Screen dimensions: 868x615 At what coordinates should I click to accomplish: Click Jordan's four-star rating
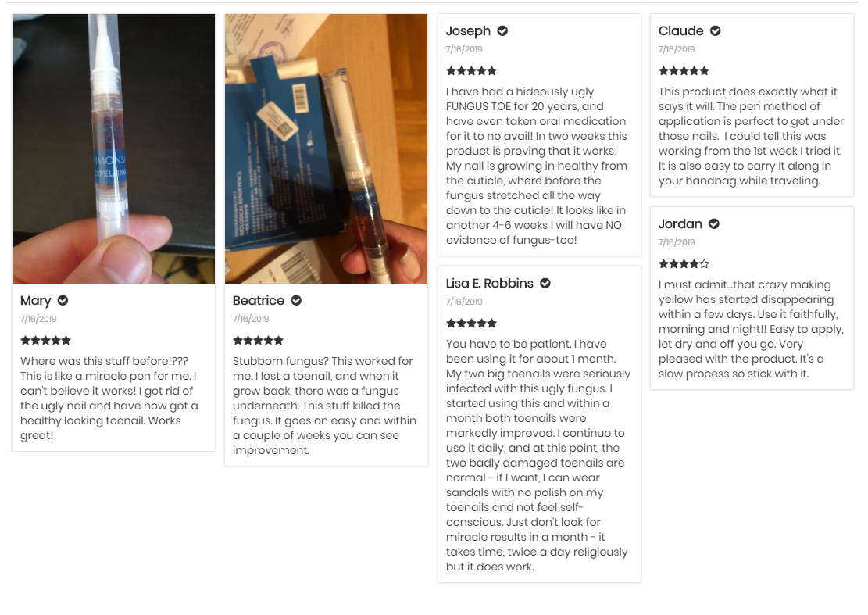click(x=684, y=264)
